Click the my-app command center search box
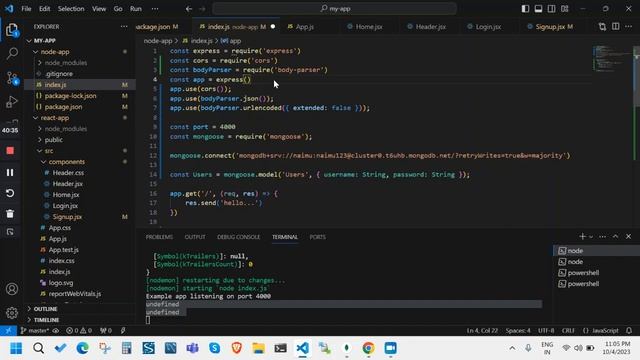The image size is (640, 360). [x=334, y=9]
